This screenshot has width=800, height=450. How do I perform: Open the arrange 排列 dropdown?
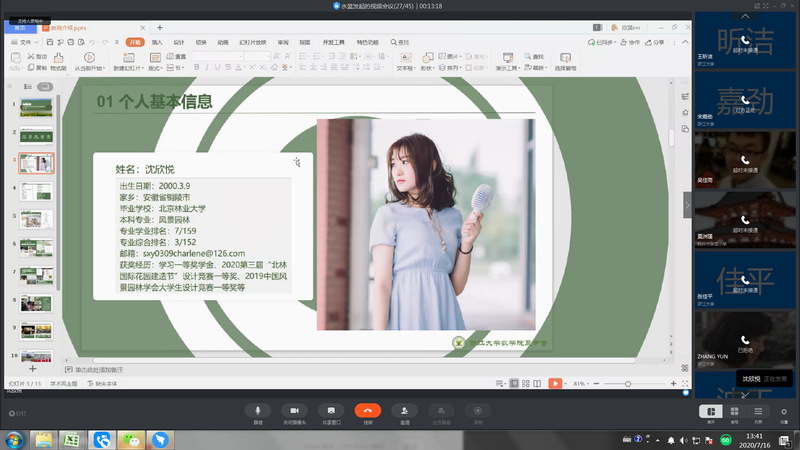click(449, 67)
